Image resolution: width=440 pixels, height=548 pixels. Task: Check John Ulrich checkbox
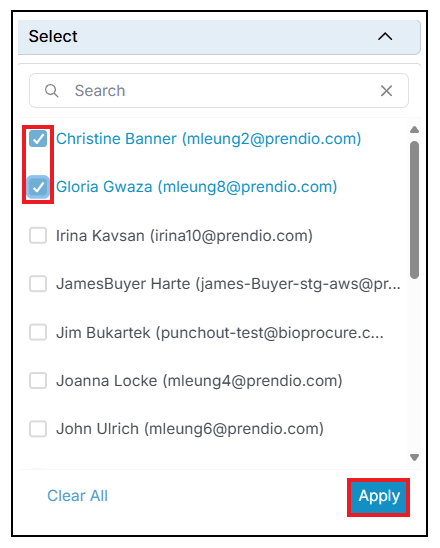38,429
